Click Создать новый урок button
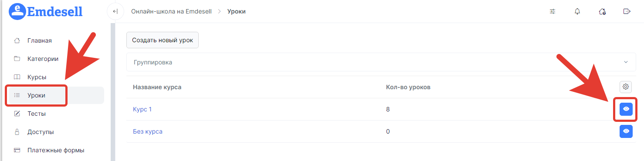 pos(163,40)
